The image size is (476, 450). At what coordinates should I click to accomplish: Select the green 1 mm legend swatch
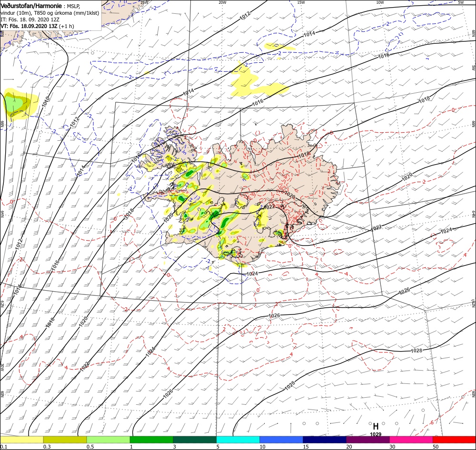click(151, 440)
